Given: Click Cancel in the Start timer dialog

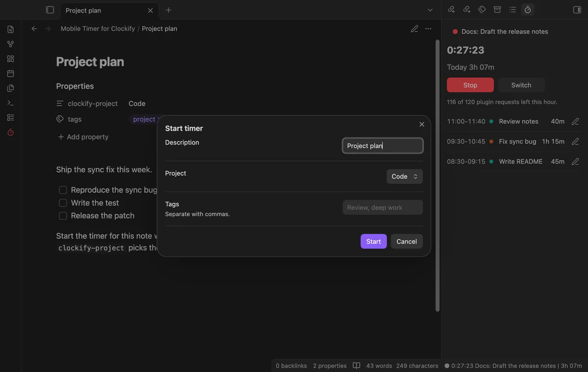Looking at the screenshot, I should pyautogui.click(x=407, y=241).
